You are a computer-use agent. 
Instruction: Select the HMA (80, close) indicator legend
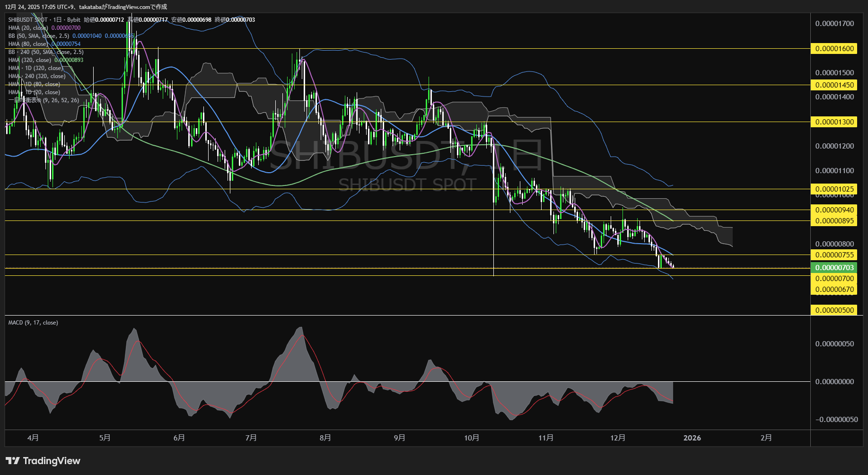coord(28,44)
